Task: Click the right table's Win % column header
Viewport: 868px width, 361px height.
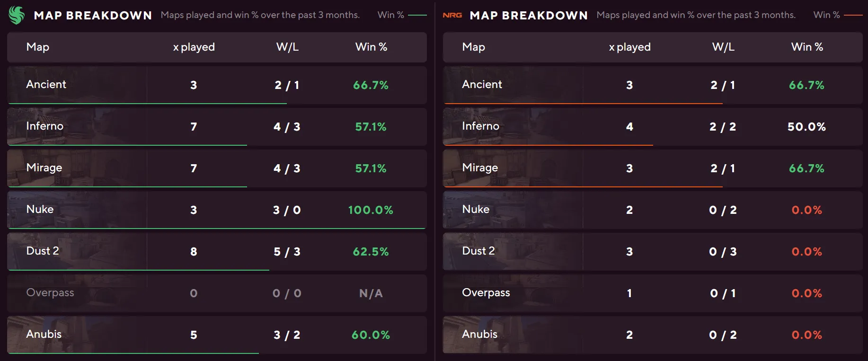Action: [x=807, y=47]
